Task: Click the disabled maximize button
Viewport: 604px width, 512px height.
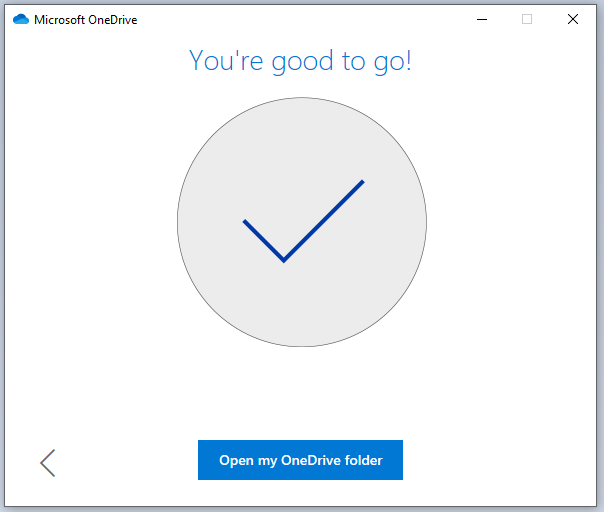Action: [527, 19]
